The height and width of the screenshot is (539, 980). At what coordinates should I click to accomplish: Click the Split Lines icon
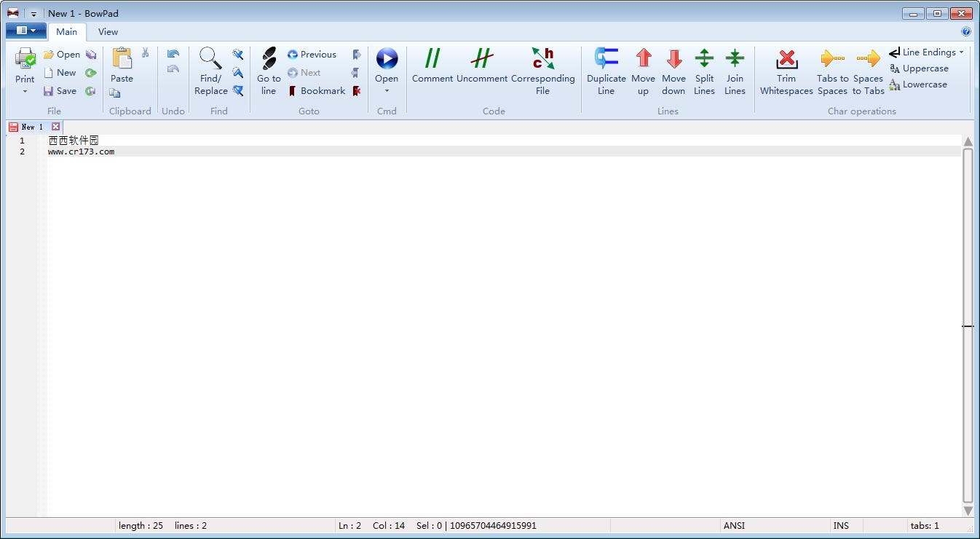coord(704,59)
